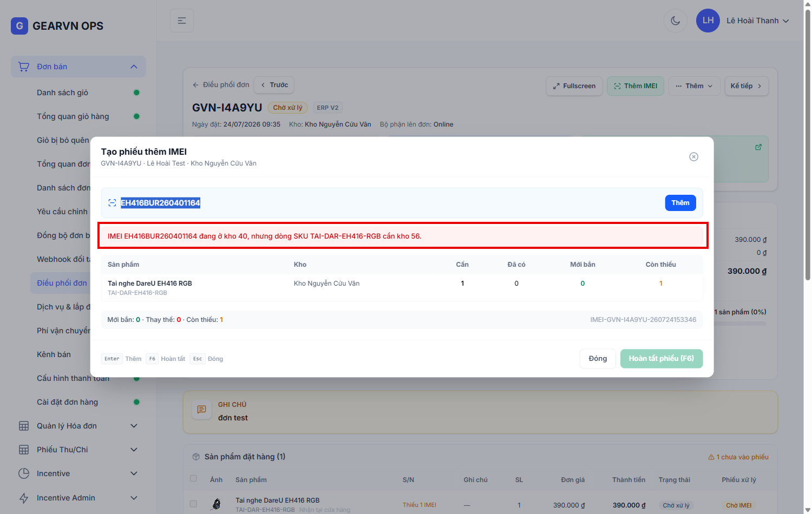Click the IMEI input field
The image size is (812, 514).
tap(390, 203)
